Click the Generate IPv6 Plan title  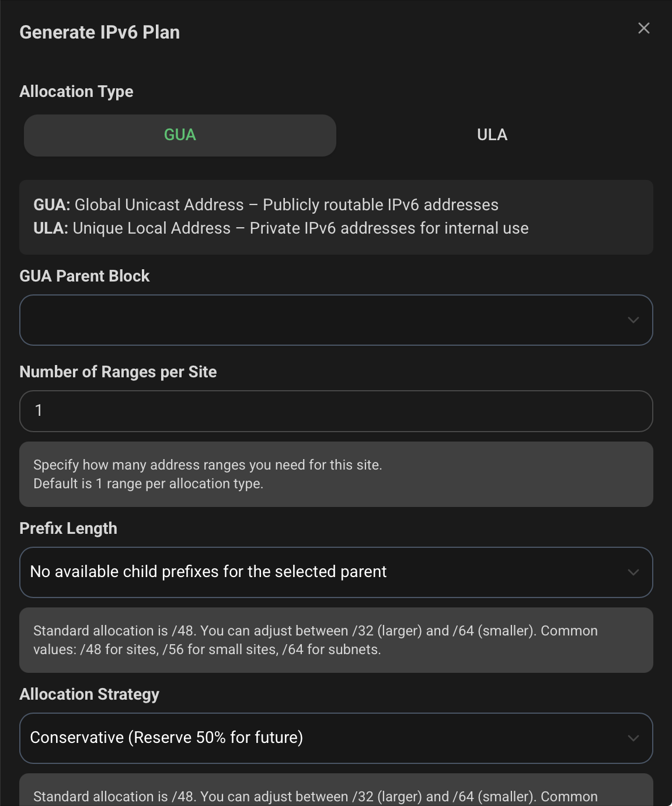click(x=100, y=32)
